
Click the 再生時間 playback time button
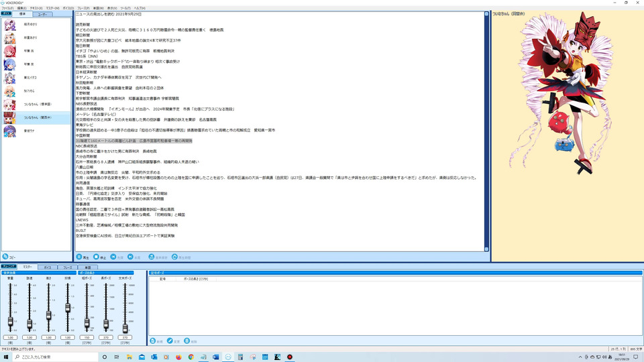[181, 257]
